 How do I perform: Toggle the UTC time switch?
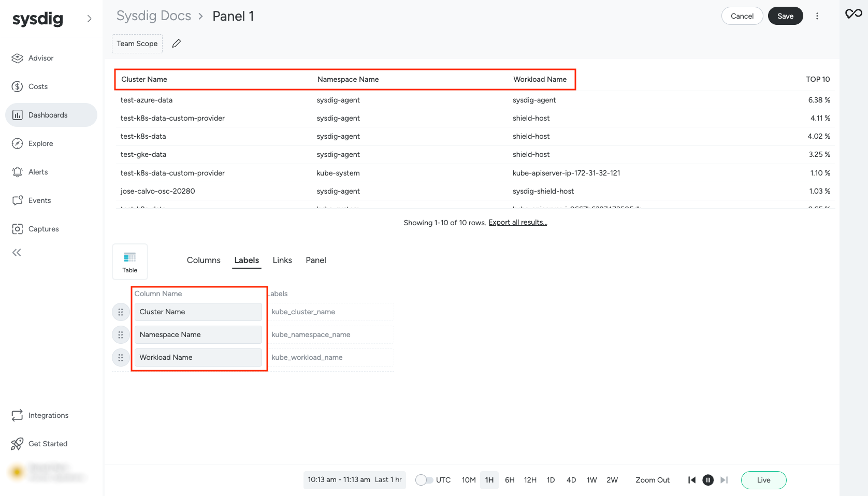click(x=424, y=480)
